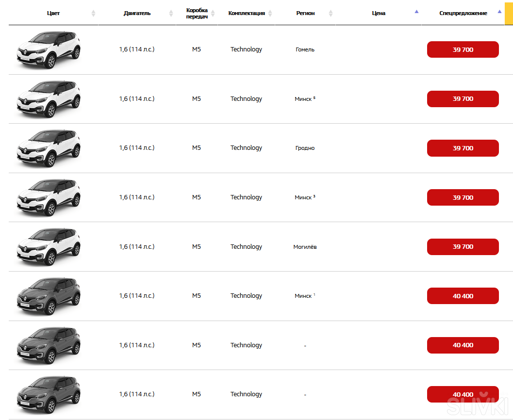Click the Спецпредложение column header label
513x420 pixels.
click(463, 13)
